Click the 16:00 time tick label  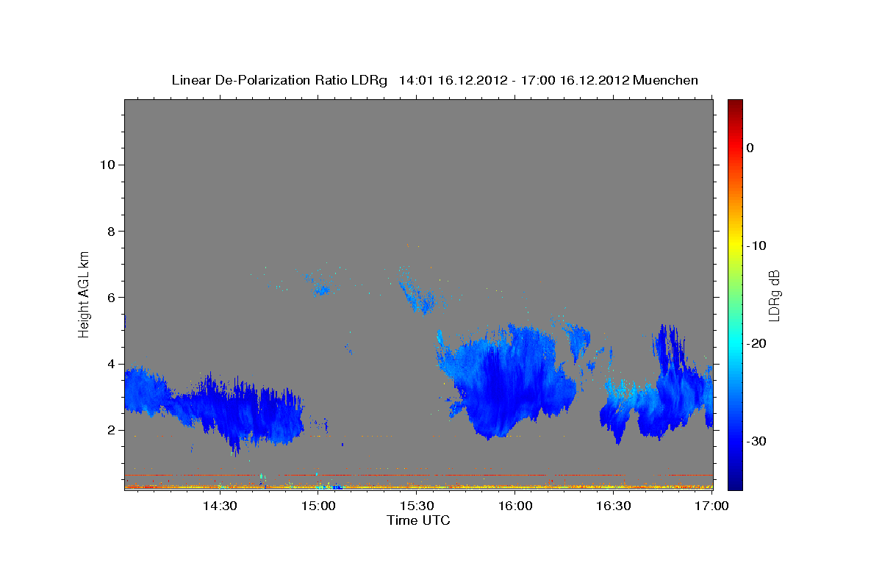point(515,506)
